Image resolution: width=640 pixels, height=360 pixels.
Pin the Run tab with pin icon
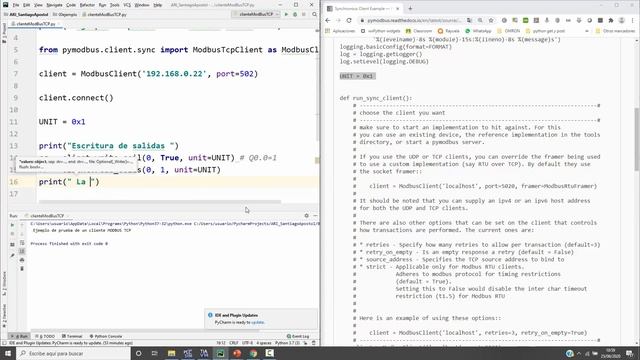pos(12,256)
